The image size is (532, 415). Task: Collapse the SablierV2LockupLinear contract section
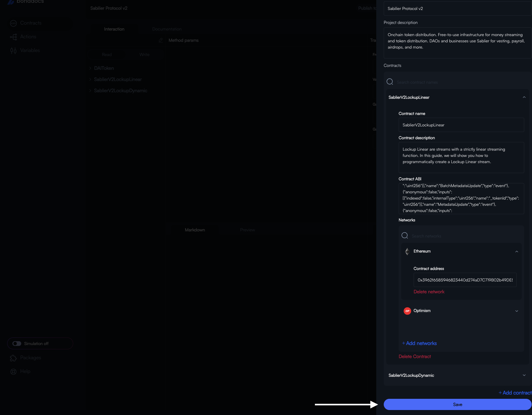pos(524,97)
